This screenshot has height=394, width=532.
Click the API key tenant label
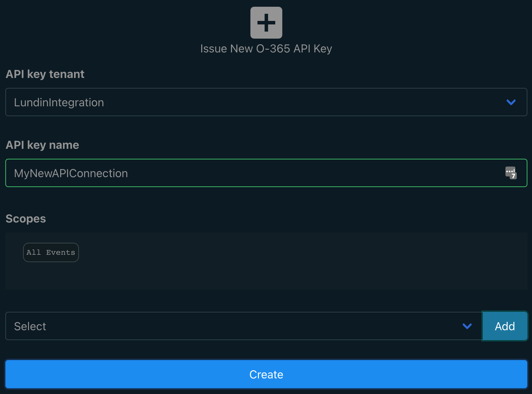click(45, 74)
